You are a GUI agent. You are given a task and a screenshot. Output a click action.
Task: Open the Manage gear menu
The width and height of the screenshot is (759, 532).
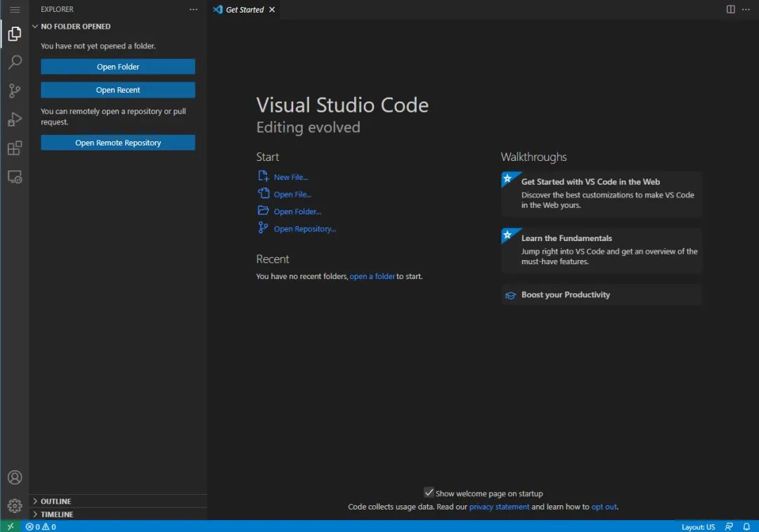pyautogui.click(x=15, y=505)
